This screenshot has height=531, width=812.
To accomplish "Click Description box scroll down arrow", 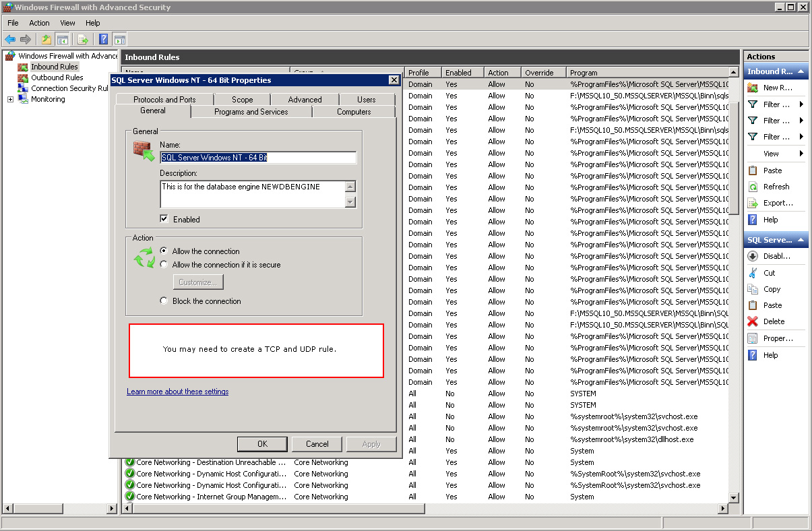I will click(x=350, y=202).
